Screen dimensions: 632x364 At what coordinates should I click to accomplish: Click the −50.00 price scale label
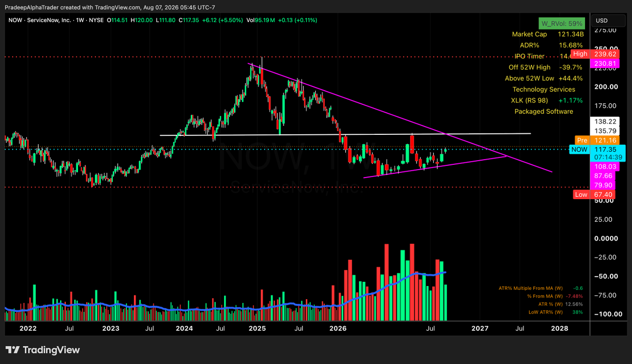[x=606, y=276]
